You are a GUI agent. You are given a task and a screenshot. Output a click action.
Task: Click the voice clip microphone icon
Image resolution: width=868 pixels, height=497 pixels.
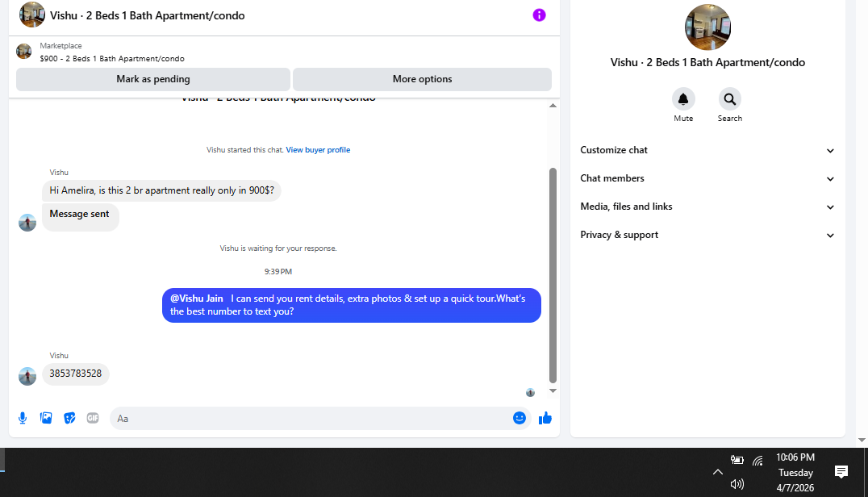[23, 418]
